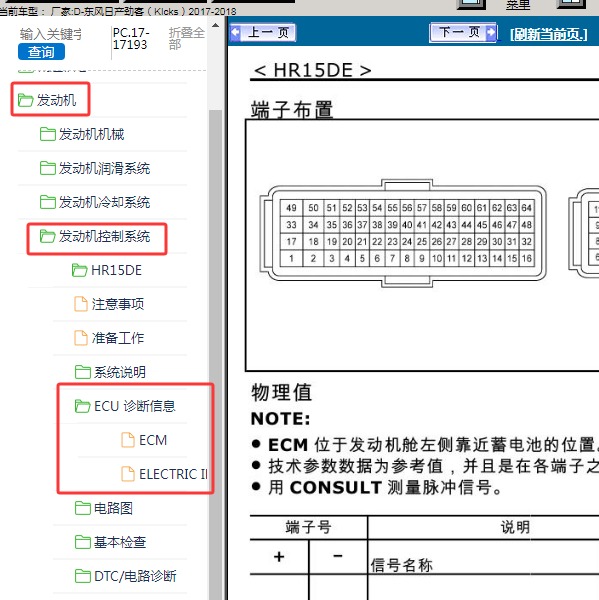The width and height of the screenshot is (599, 600).
Task: Go to next page with 下一页
Action: coord(463,32)
